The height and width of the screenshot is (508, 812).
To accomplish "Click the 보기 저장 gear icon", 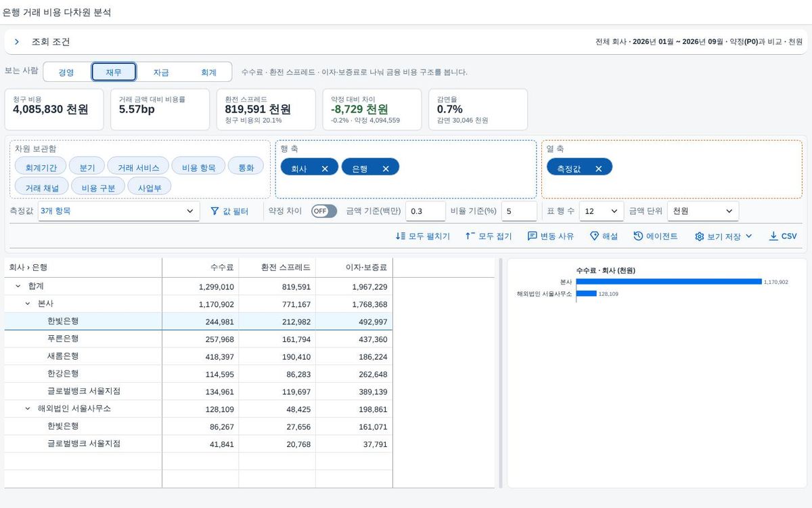I will pyautogui.click(x=700, y=236).
